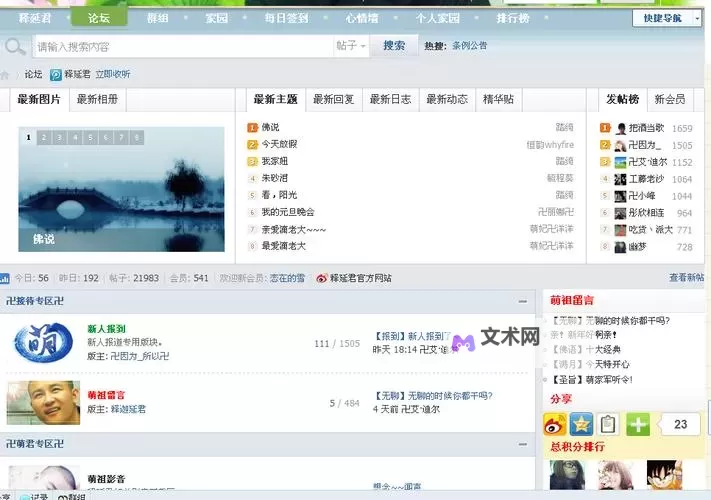
Task: Open the 快捷导航 dropdown
Action: [x=666, y=18]
